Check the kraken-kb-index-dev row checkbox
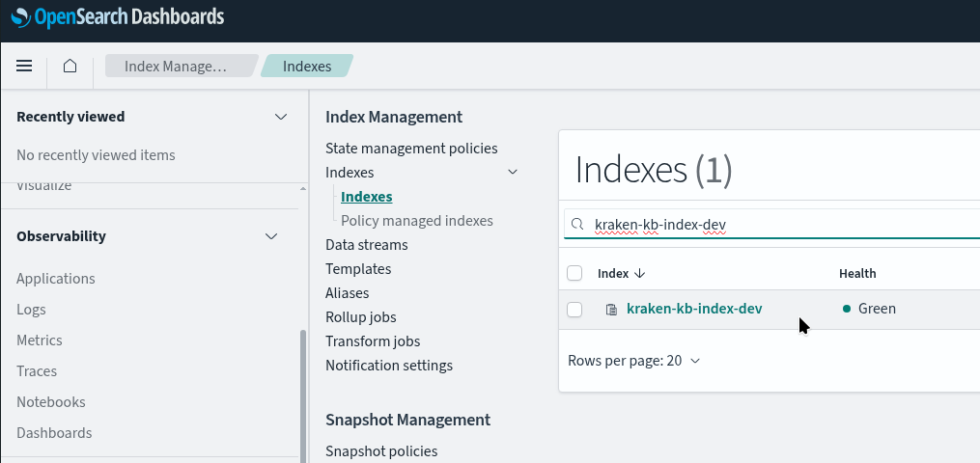This screenshot has height=463, width=980. click(x=574, y=310)
